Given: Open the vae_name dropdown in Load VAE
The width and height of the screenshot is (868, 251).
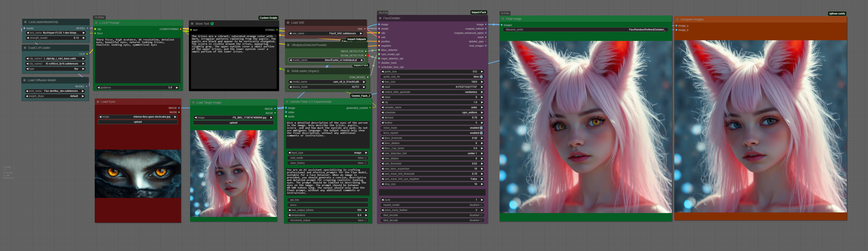Looking at the screenshot, I should (x=326, y=34).
